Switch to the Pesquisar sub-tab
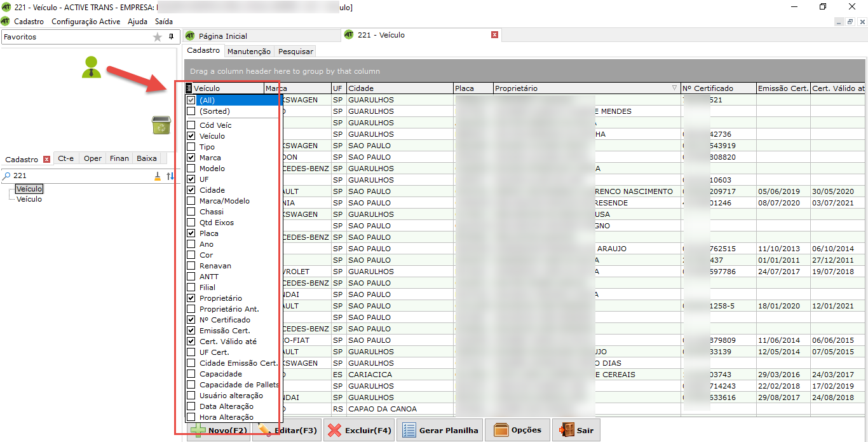Image resolution: width=868 pixels, height=442 pixels. tap(295, 52)
